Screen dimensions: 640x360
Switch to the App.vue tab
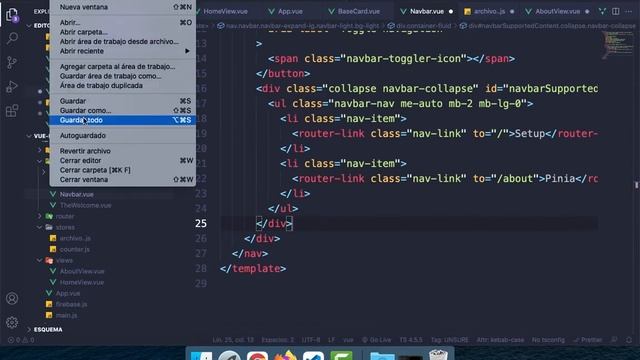(x=290, y=11)
